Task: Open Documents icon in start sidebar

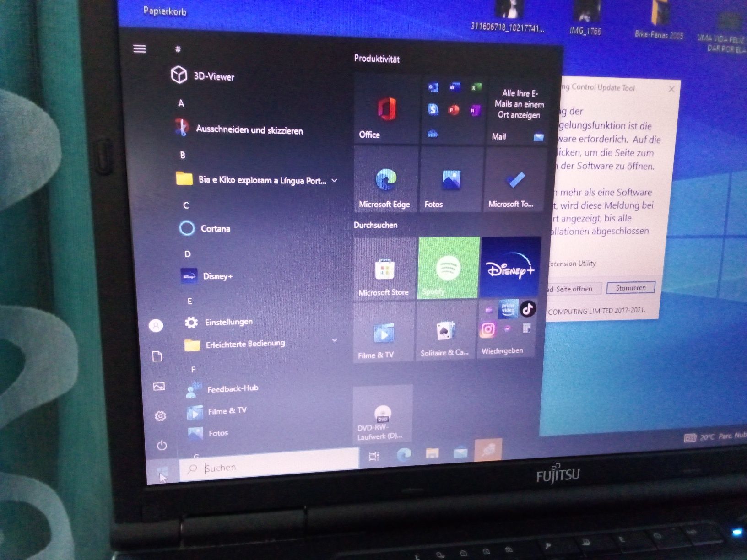Action: tap(157, 356)
